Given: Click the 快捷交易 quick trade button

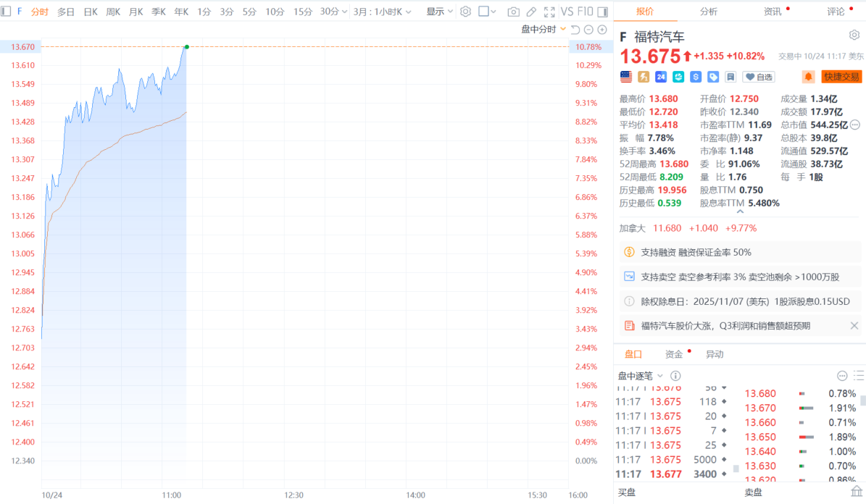Looking at the screenshot, I should 841,77.
